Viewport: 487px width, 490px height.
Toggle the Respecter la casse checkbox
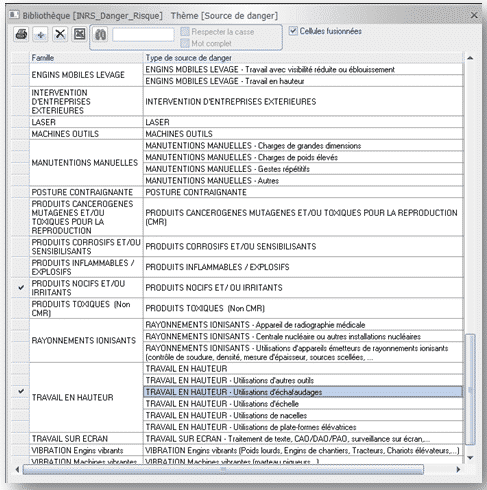[x=185, y=32]
